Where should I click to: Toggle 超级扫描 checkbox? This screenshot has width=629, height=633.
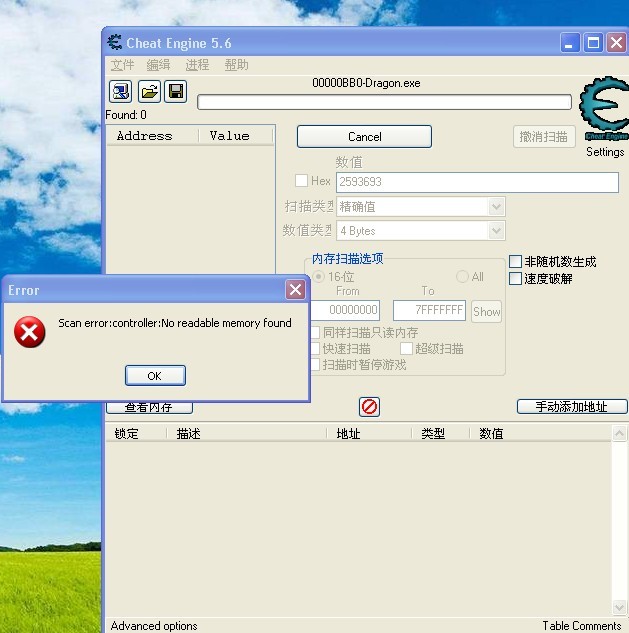point(406,348)
